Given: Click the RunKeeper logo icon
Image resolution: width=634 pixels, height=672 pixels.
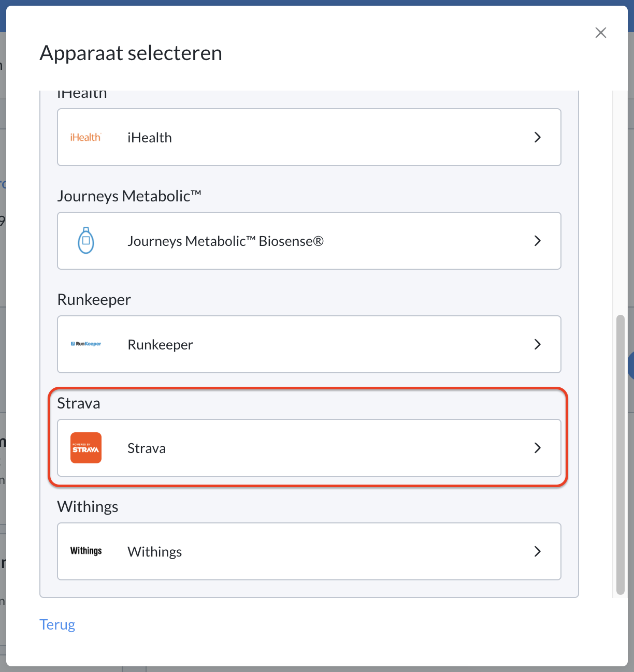Looking at the screenshot, I should (x=86, y=344).
